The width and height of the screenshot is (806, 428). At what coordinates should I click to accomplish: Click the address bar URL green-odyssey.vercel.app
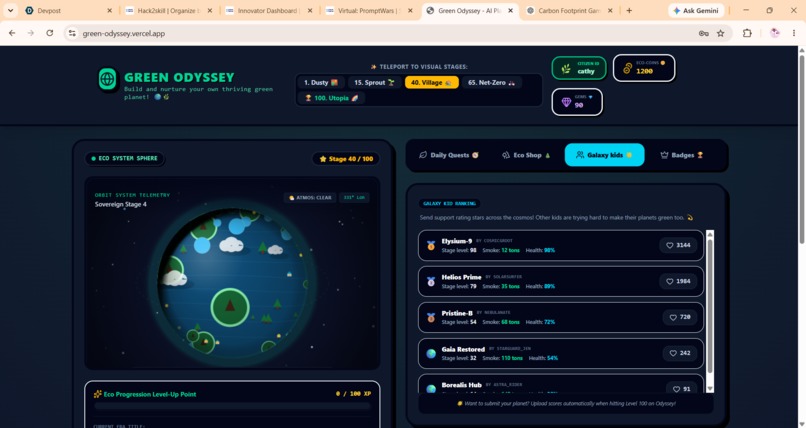[124, 33]
